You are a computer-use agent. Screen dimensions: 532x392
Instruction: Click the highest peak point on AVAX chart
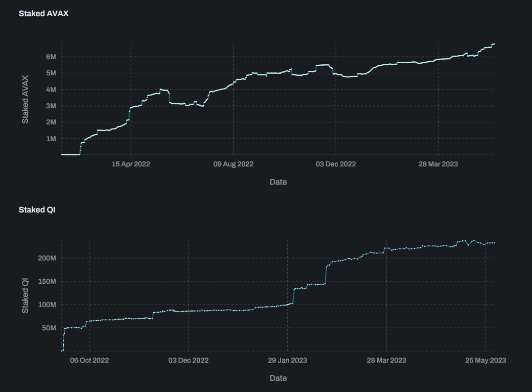(495, 45)
